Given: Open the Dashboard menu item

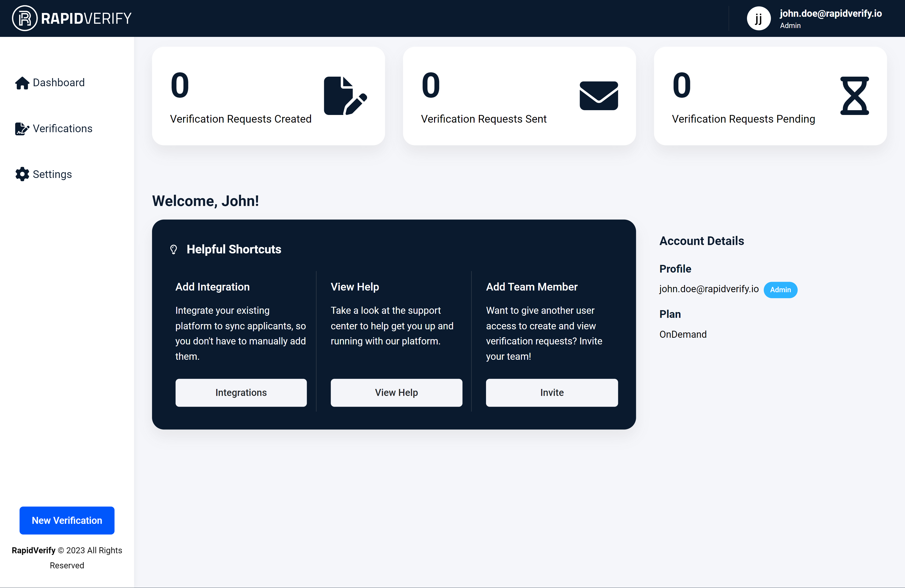Looking at the screenshot, I should point(59,83).
